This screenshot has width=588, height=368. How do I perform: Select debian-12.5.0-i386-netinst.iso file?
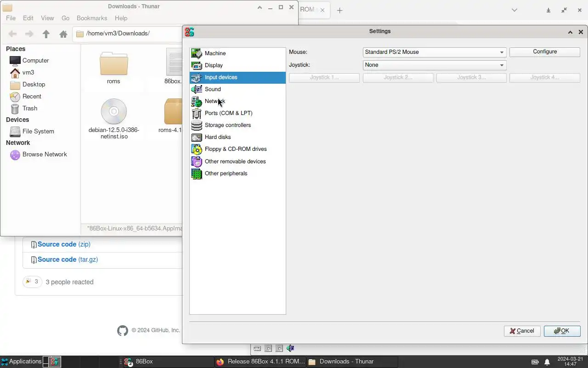[114, 119]
